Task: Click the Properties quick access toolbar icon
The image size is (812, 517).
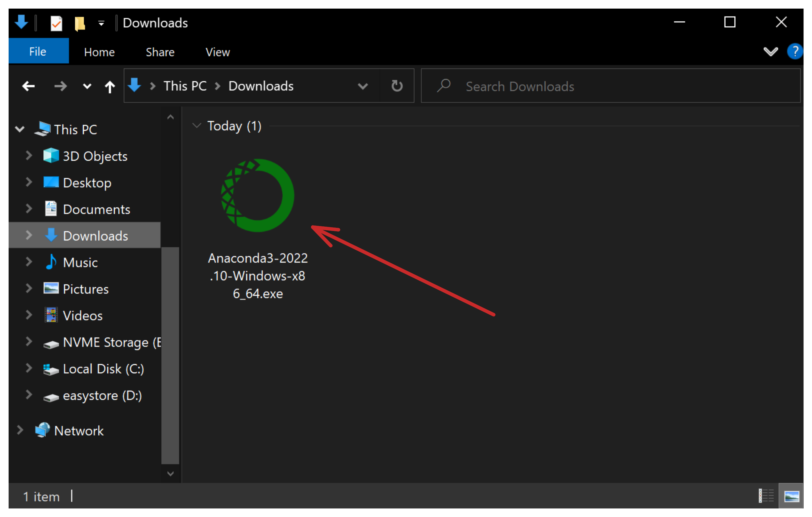Action: pyautogui.click(x=56, y=23)
